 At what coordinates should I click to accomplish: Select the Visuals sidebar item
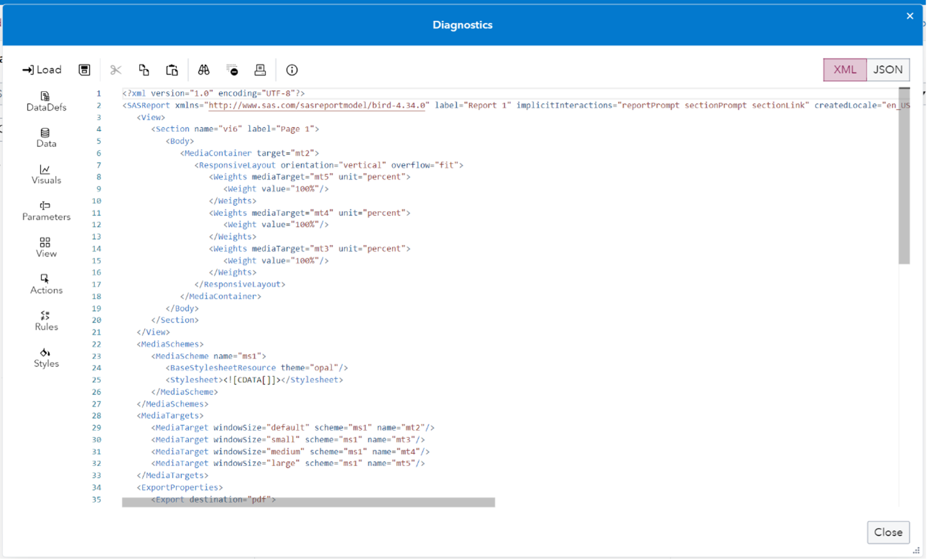[46, 174]
